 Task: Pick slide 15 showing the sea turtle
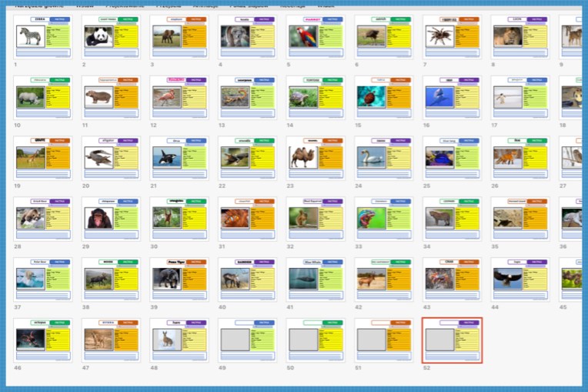click(x=384, y=98)
